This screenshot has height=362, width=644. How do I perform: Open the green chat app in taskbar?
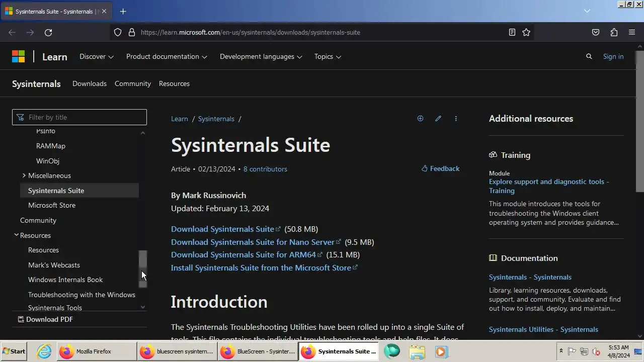coord(392,351)
